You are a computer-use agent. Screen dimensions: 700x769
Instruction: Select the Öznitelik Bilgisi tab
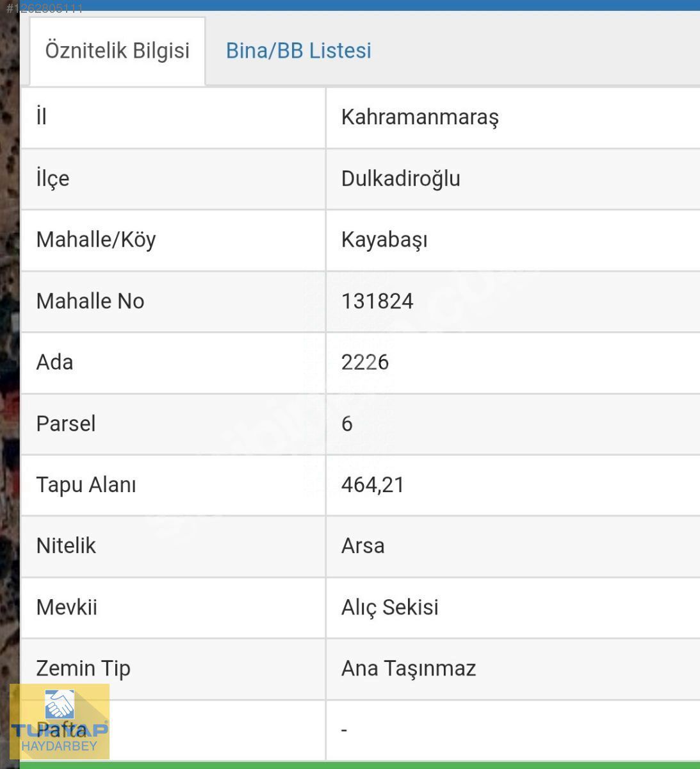point(117,51)
